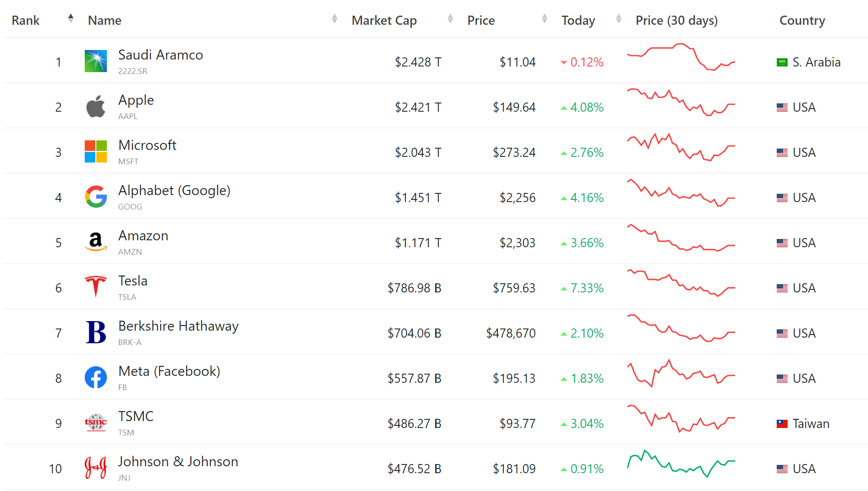Click the Meta Facebook logo icon

coord(96,378)
